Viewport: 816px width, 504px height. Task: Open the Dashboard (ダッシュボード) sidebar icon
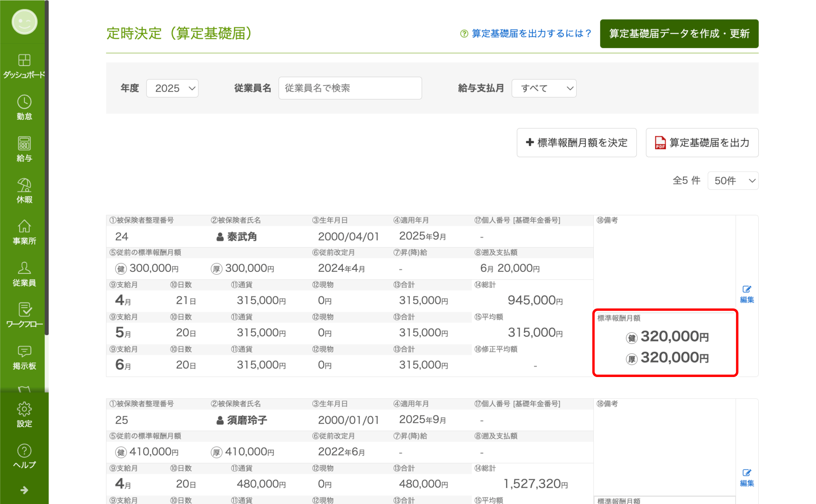[24, 66]
